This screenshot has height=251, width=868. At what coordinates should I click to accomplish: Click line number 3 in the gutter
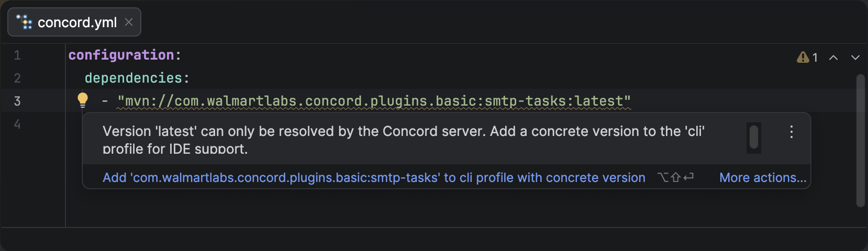(x=17, y=101)
